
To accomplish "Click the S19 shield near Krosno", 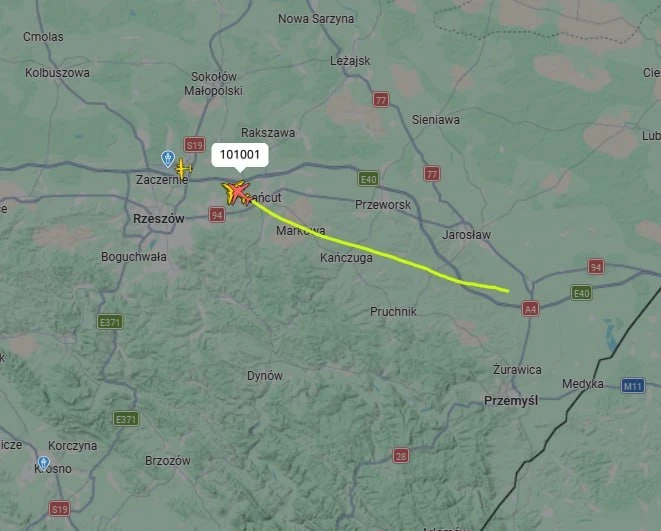I will 59,509.
